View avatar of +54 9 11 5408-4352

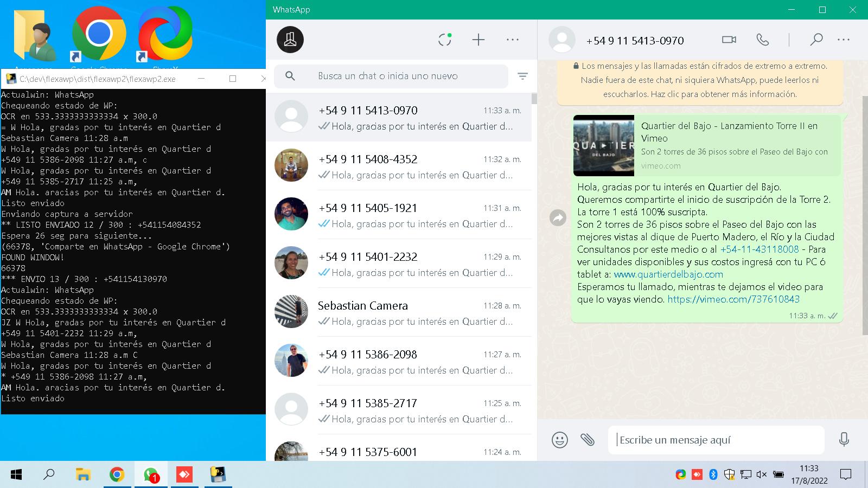pyautogui.click(x=291, y=165)
